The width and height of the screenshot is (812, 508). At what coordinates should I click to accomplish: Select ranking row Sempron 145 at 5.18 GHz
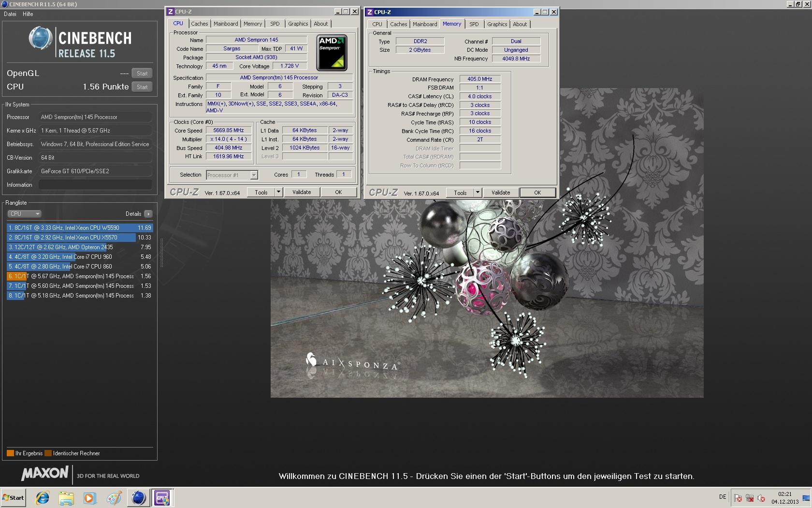[80, 296]
